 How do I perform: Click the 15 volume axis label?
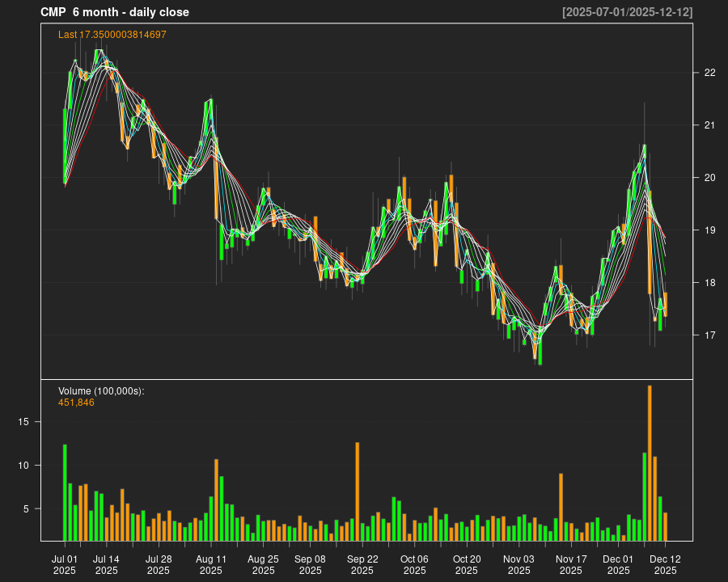coord(24,422)
